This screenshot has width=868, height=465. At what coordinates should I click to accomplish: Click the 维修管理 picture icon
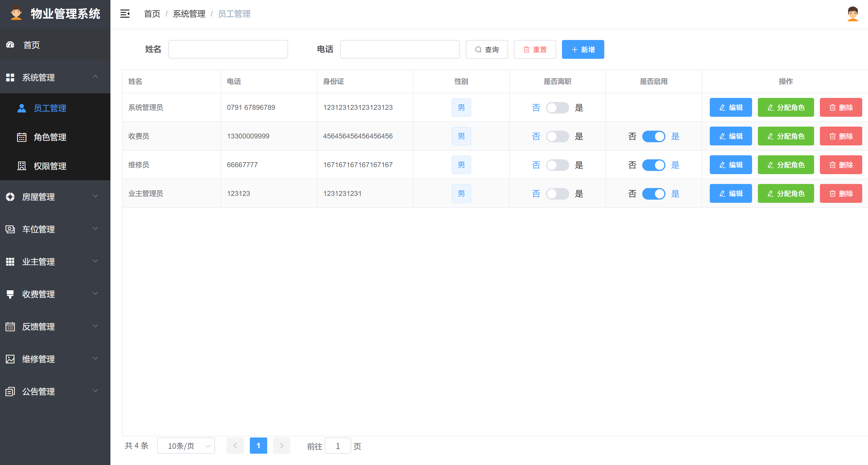tap(10, 359)
